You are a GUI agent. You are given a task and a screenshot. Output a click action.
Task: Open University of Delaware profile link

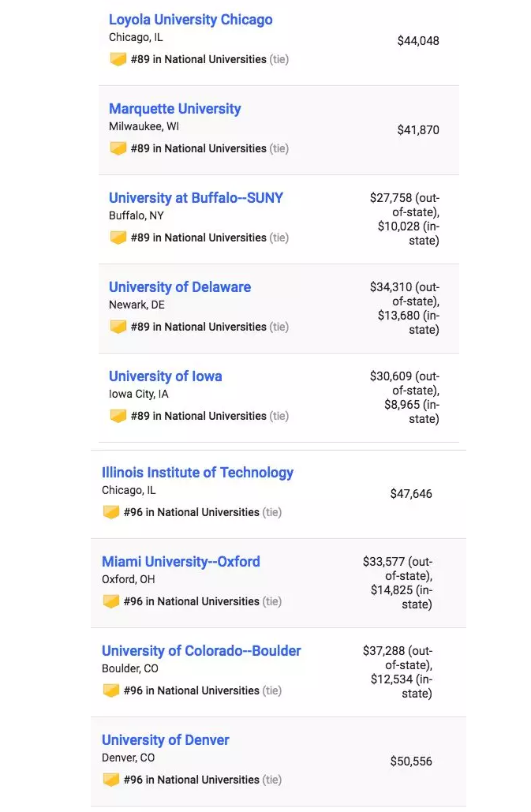point(180,287)
